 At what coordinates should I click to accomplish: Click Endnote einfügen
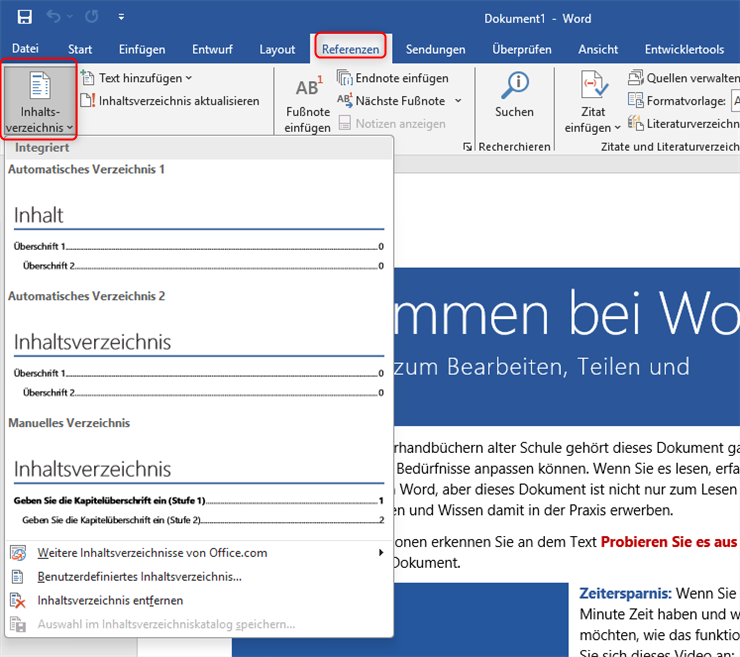pos(393,78)
